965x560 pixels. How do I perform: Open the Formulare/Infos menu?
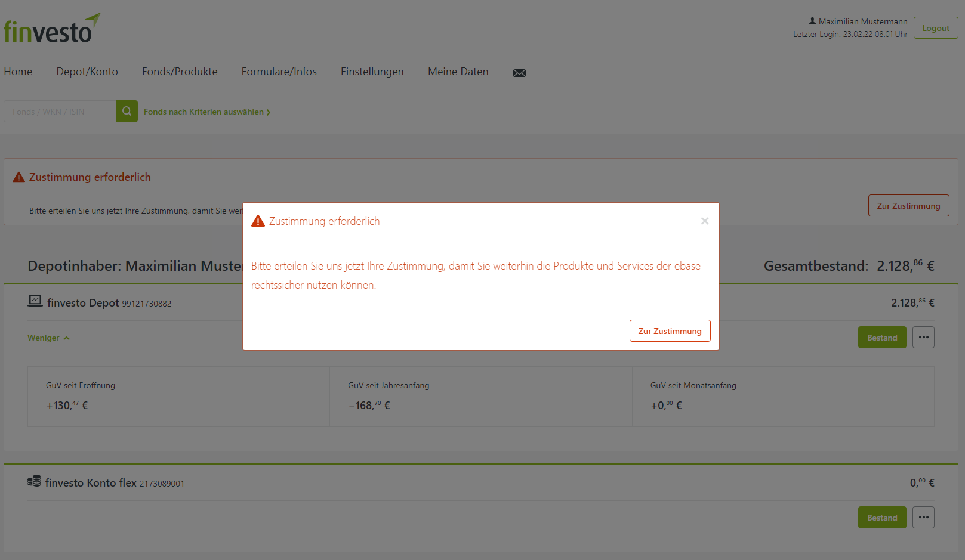tap(279, 72)
